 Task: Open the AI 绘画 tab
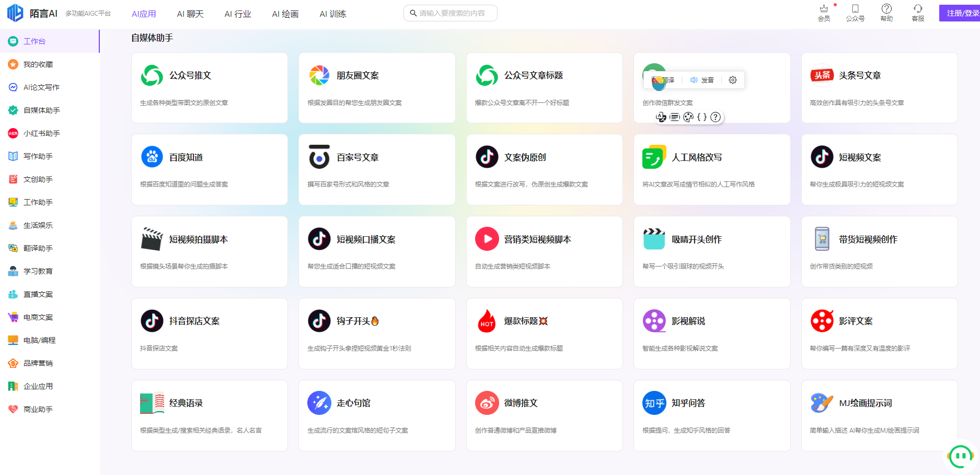pyautogui.click(x=285, y=14)
